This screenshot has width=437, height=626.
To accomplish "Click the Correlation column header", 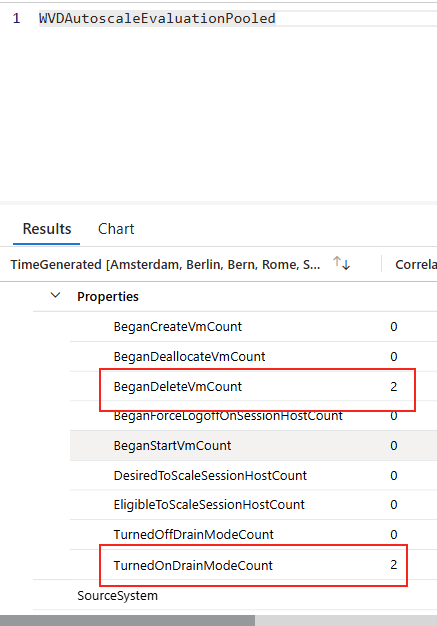I will point(416,264).
